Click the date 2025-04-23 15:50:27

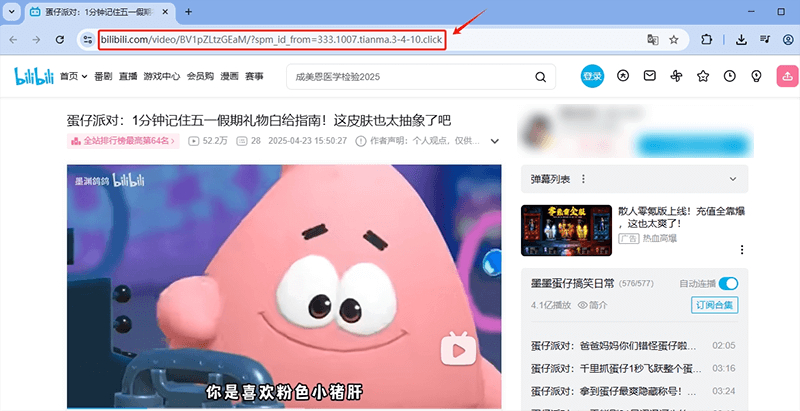coord(308,141)
